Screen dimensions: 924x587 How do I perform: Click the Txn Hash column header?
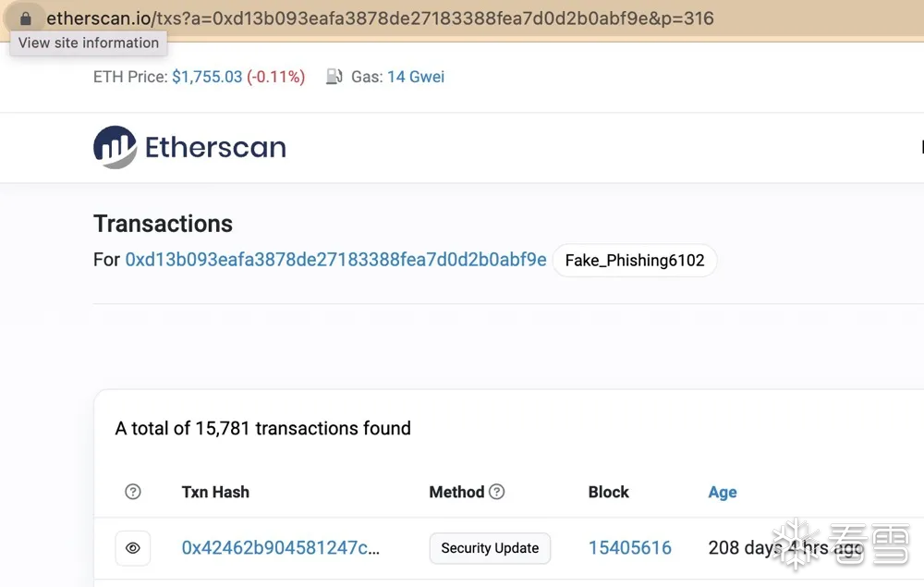[x=215, y=492]
